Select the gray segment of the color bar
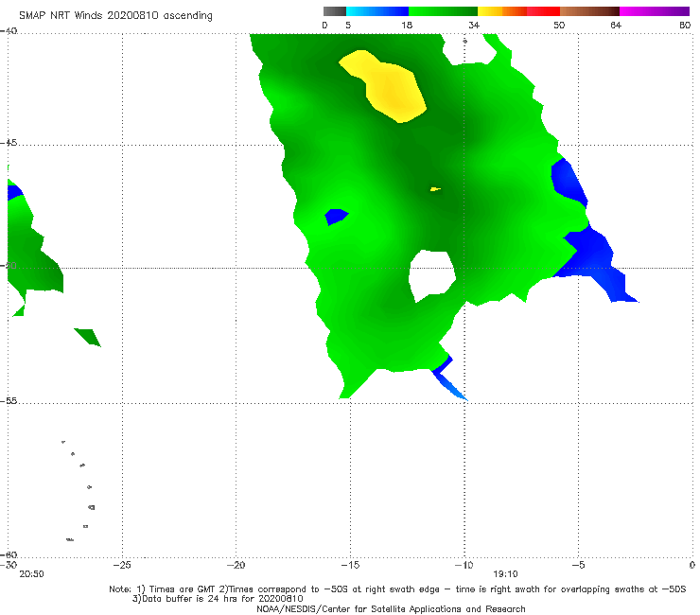This screenshot has height=615, width=700. (x=335, y=11)
